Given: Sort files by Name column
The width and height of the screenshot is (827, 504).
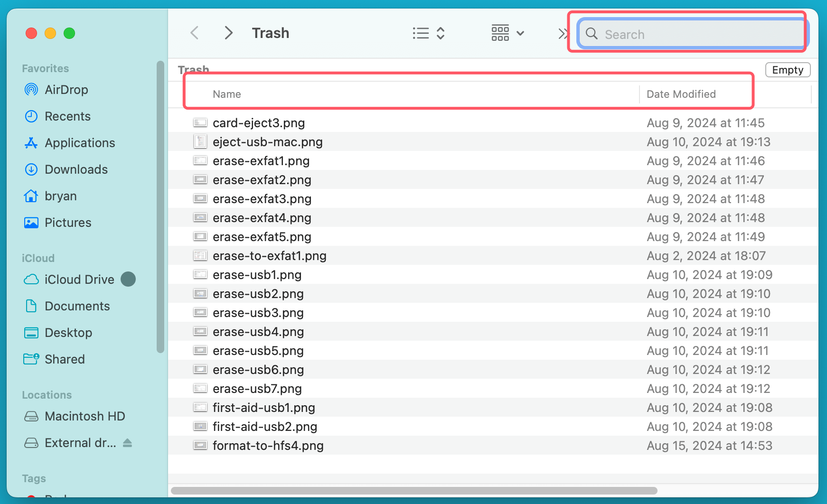Looking at the screenshot, I should (x=227, y=94).
